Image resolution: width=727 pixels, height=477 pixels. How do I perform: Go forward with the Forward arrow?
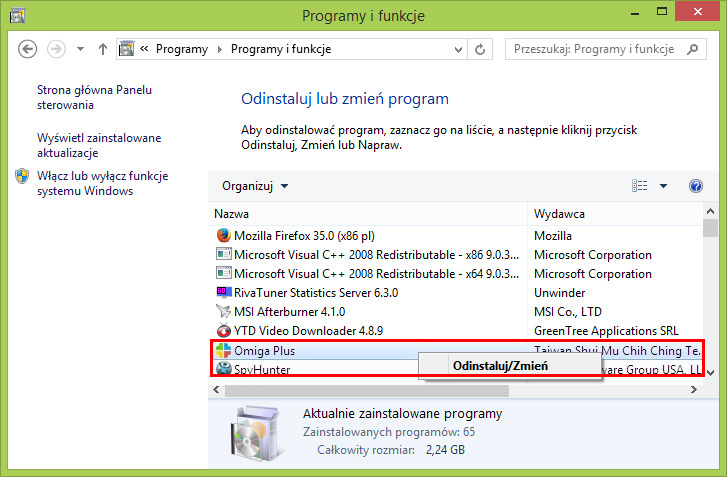56,49
